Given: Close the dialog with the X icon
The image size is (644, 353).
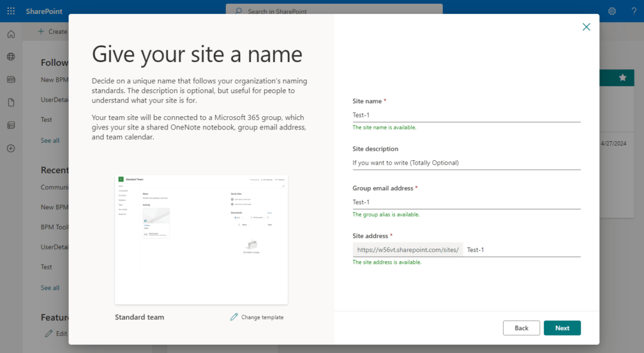Looking at the screenshot, I should click(586, 27).
